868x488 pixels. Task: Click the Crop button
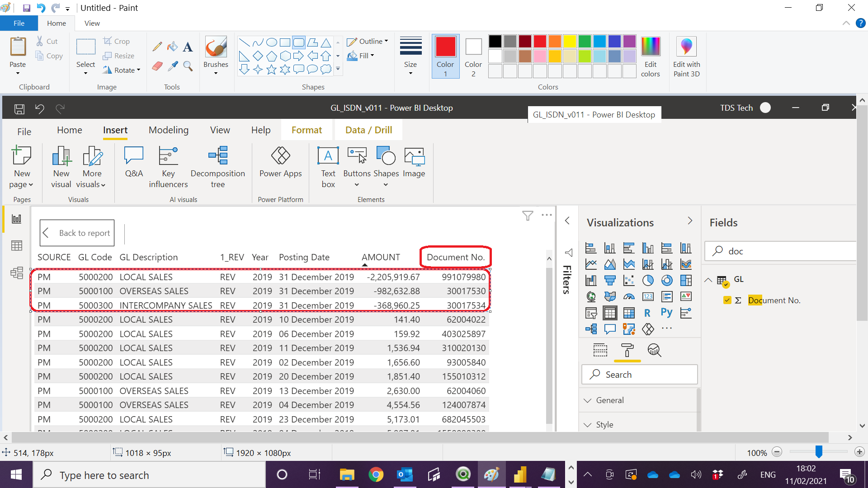click(117, 41)
